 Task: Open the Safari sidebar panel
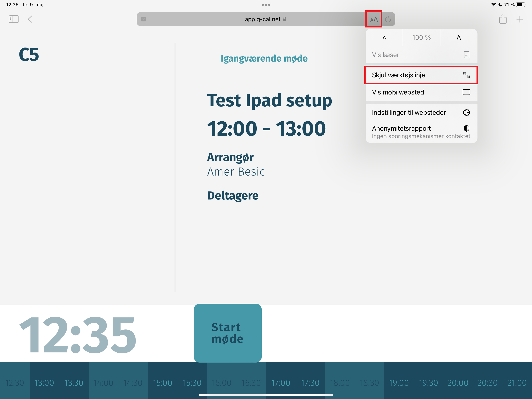click(13, 19)
